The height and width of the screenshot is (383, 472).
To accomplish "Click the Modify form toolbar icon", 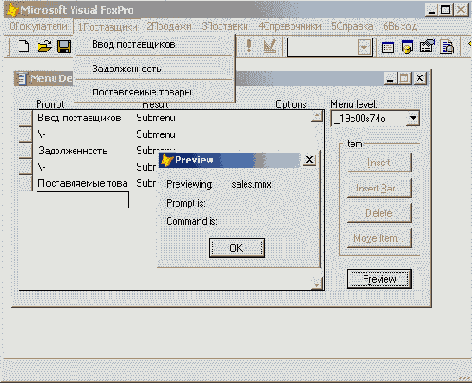I will point(269,46).
